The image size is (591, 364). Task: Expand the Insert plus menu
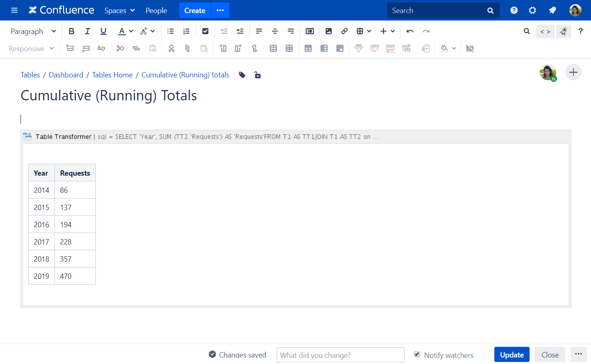coord(387,31)
